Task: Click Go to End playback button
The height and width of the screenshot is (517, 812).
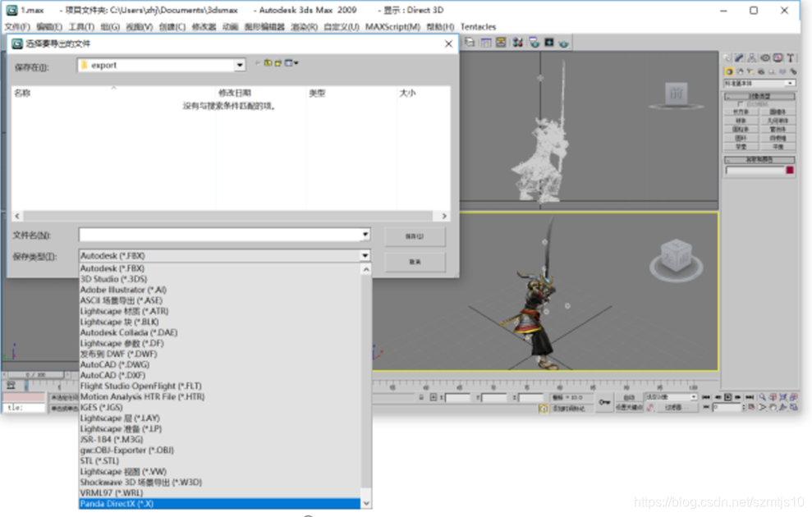Action: [x=750, y=397]
